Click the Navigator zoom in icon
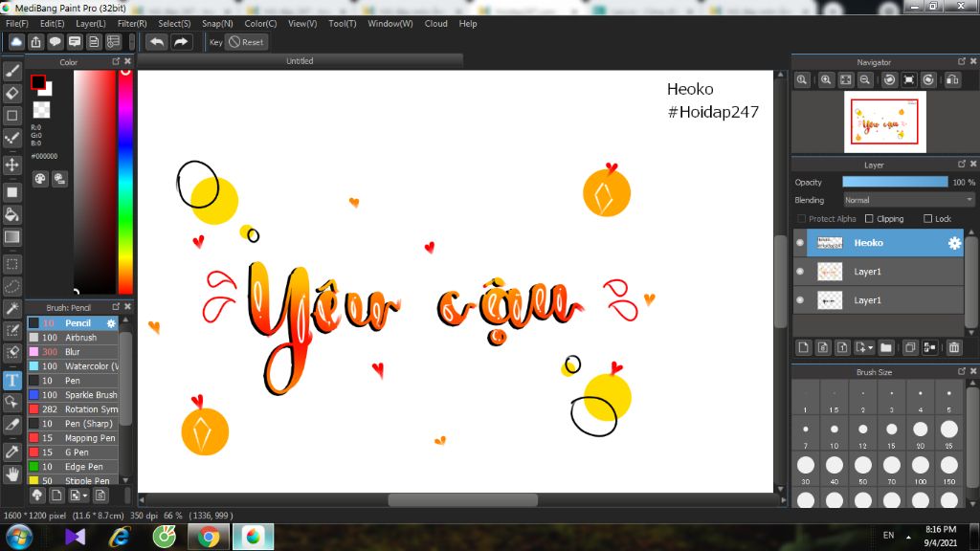The width and height of the screenshot is (980, 551). pos(826,80)
